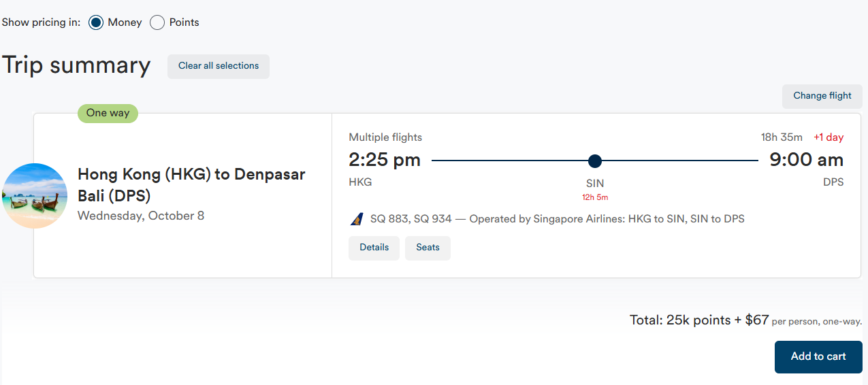868x385 pixels.
Task: Select the Money pricing radio button
Action: [x=96, y=22]
